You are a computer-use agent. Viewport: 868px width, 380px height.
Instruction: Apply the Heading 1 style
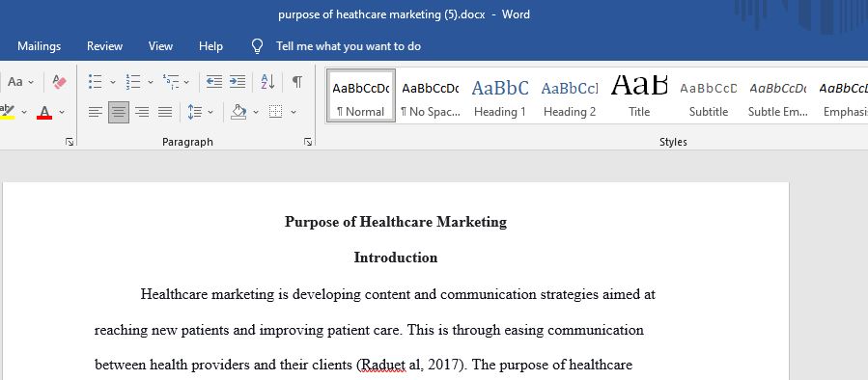[500, 95]
